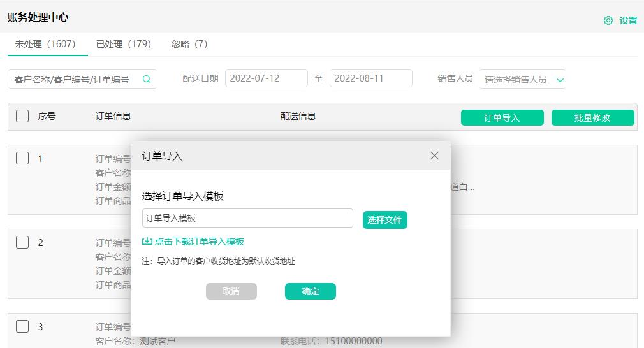Screen dimensions: 644x348
Task: Click the 订单信息 column header
Action: (x=113, y=116)
